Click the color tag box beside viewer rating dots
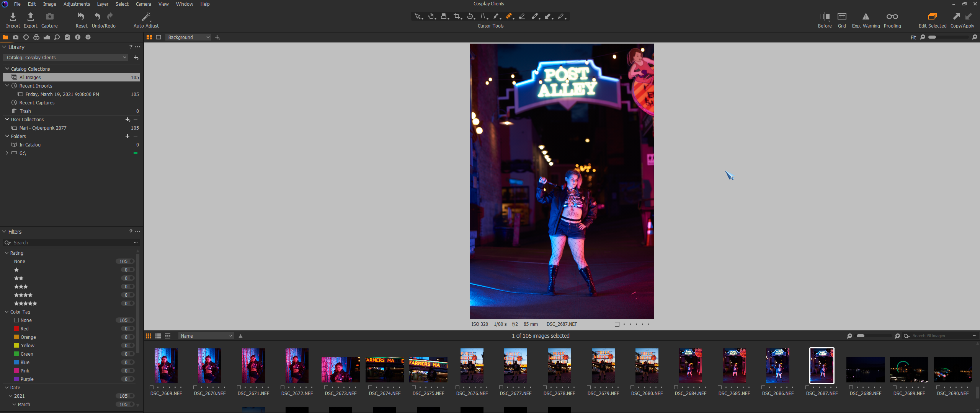980x413 pixels. point(617,324)
